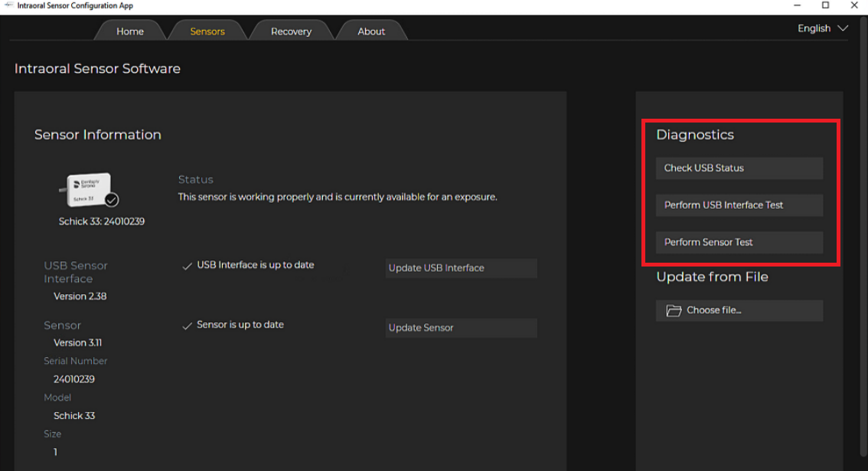Click the Sensor Information heading
Screen dimensions: 868x471
coord(98,135)
